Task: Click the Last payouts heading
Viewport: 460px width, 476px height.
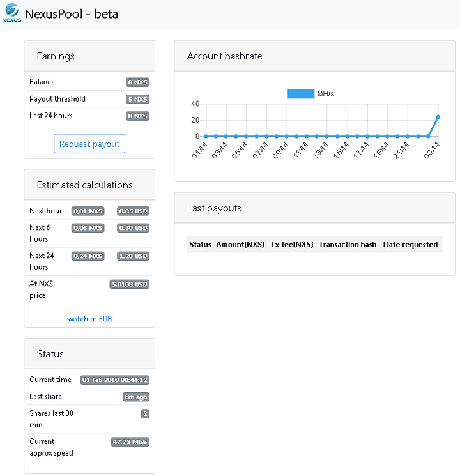Action: coord(214,208)
